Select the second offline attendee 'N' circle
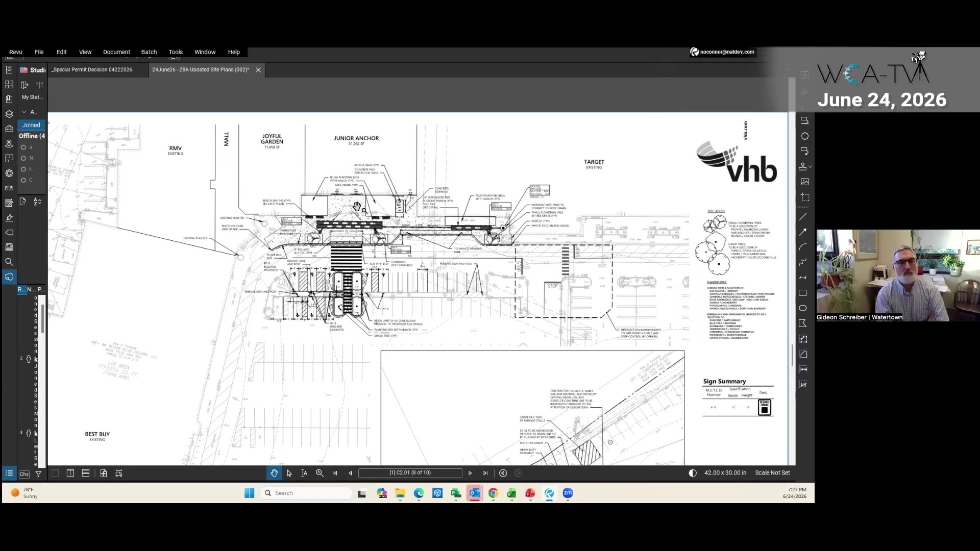The width and height of the screenshot is (980, 551). click(x=23, y=158)
